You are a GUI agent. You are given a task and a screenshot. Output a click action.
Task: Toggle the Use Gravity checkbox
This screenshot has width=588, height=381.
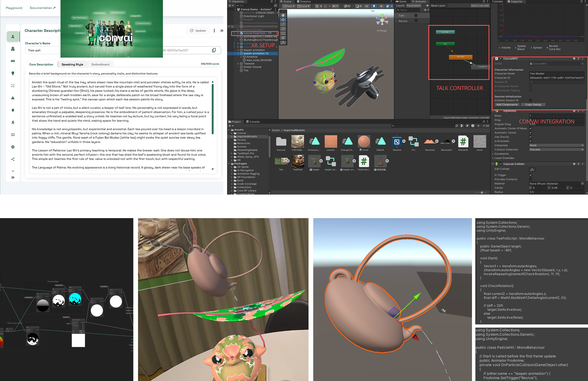pos(530,137)
